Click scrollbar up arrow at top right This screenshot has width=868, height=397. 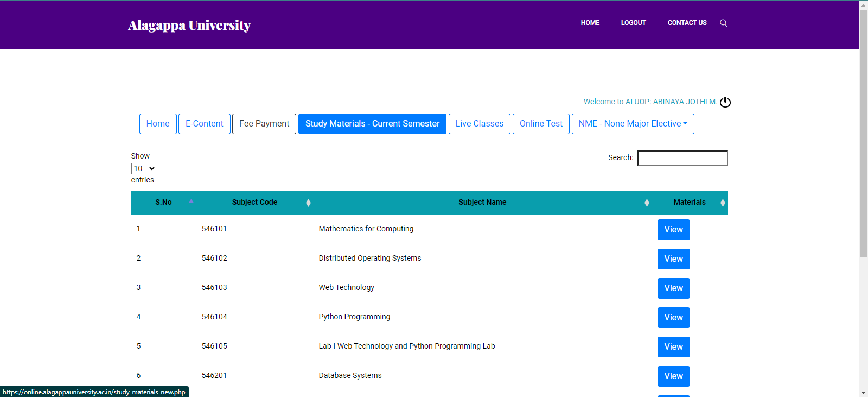(x=863, y=4)
